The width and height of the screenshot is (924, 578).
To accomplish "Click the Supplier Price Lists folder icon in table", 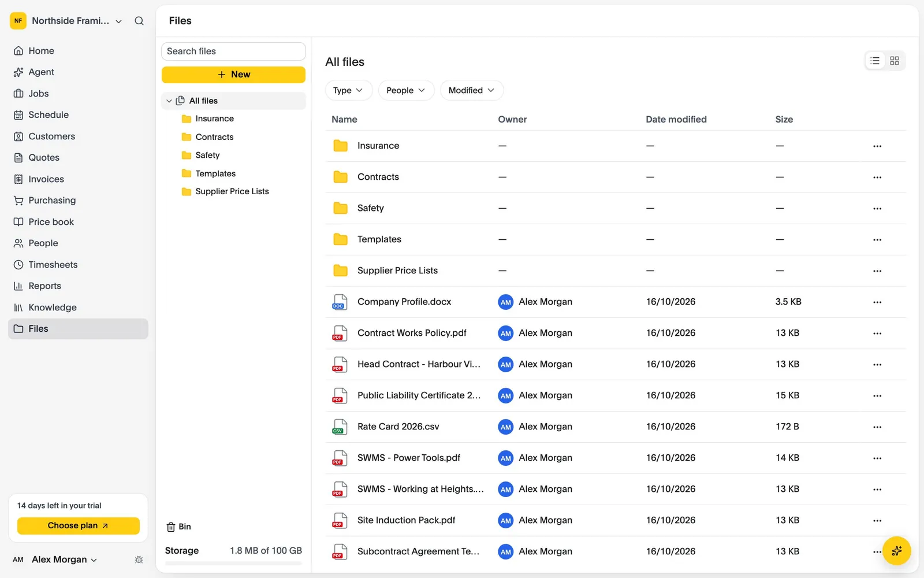I will tap(341, 271).
